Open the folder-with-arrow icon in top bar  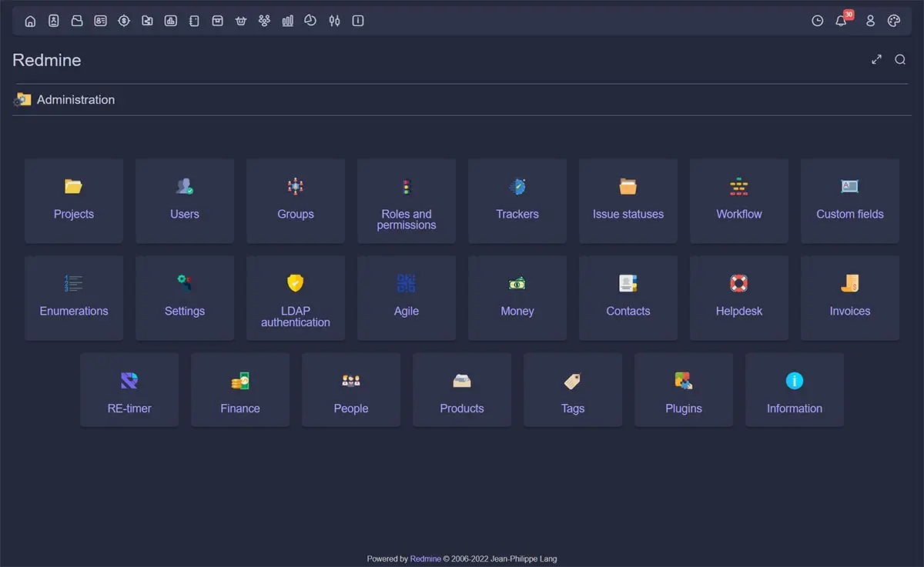[147, 21]
